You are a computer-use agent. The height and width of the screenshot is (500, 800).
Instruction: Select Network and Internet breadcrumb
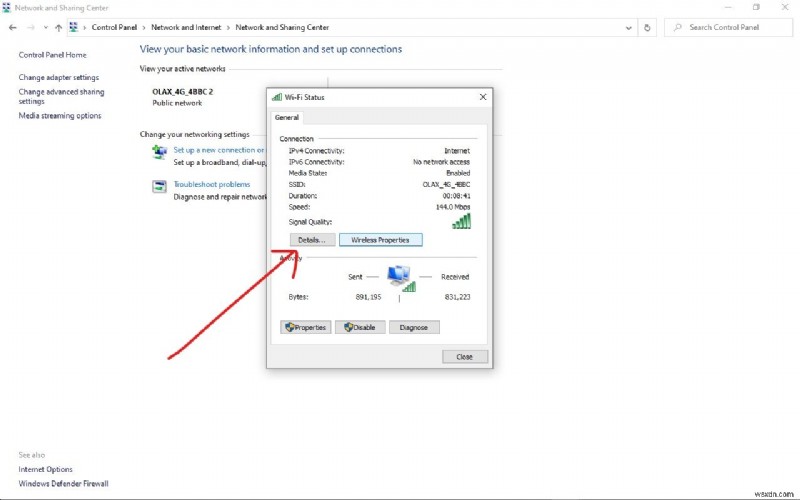click(186, 28)
